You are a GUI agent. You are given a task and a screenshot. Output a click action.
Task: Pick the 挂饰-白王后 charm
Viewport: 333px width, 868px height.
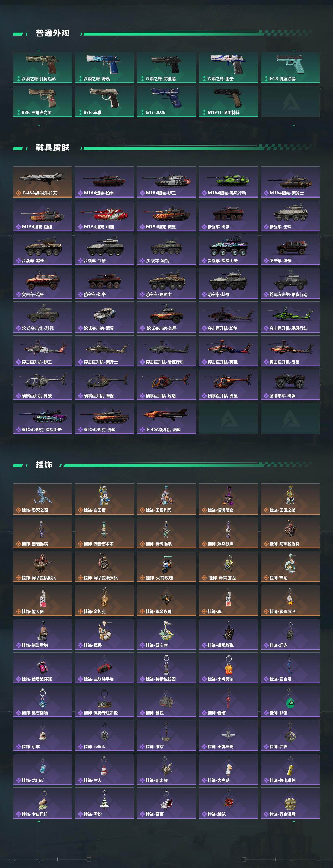point(104,499)
